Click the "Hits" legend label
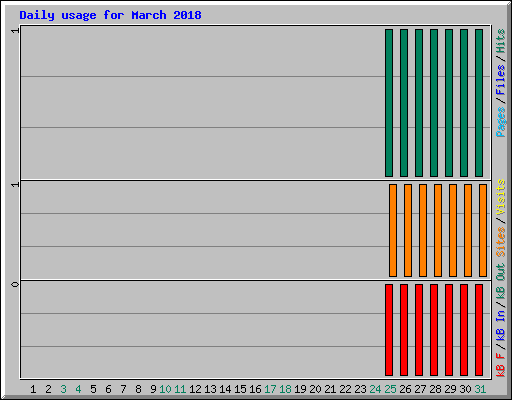Image resolution: width=512 pixels, height=400 pixels. click(x=500, y=41)
